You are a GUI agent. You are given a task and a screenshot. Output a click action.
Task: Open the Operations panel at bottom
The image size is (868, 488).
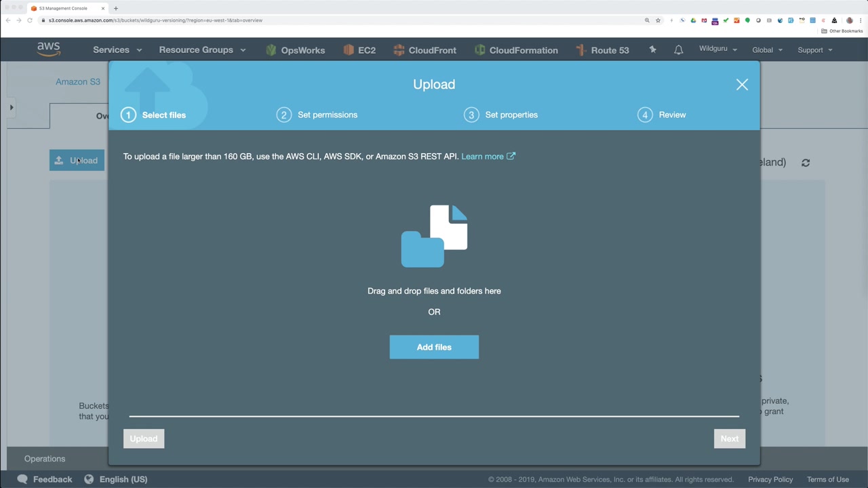pos(45,459)
